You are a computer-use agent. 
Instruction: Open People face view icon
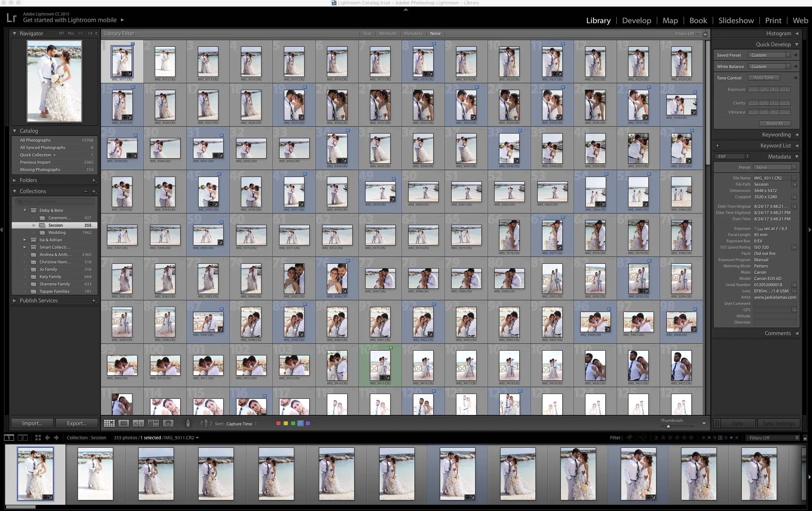[168, 423]
